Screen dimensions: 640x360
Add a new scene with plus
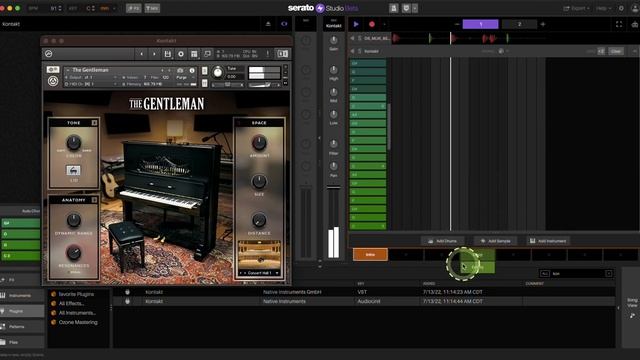click(x=543, y=24)
